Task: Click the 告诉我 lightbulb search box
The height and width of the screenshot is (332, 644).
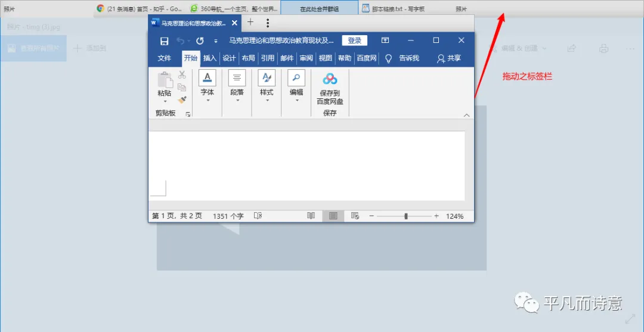Action: pos(402,58)
